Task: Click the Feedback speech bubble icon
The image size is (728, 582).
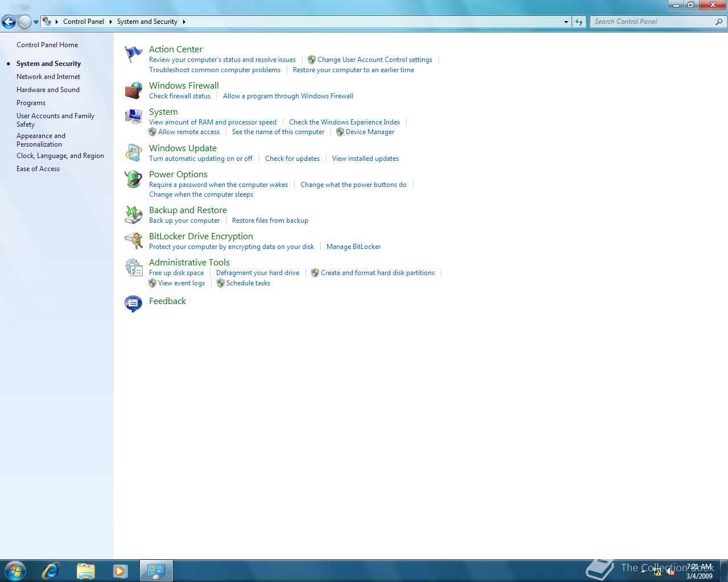Action: (133, 304)
